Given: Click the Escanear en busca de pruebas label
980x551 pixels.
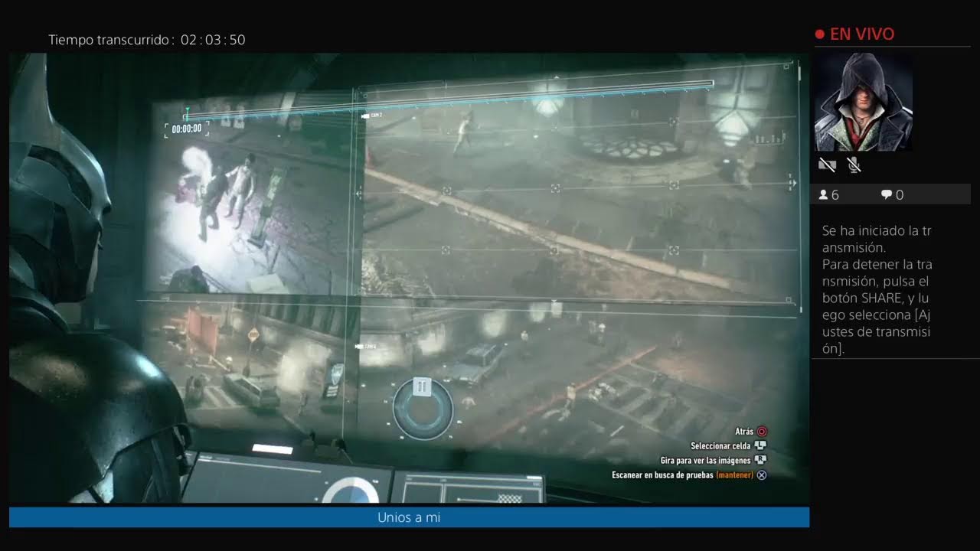Looking at the screenshot, I should (662, 475).
